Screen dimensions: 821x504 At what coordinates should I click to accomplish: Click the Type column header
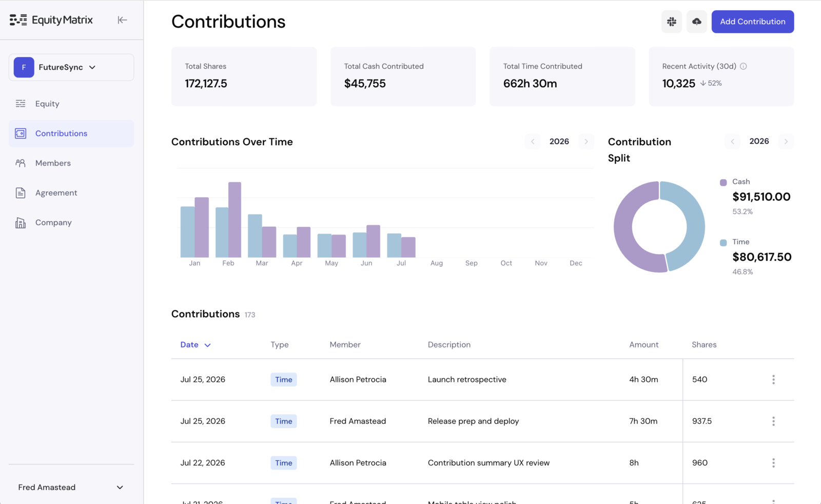click(280, 345)
